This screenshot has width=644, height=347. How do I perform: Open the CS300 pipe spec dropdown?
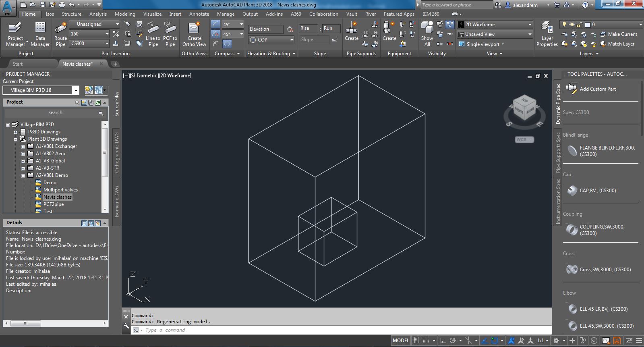89,44
